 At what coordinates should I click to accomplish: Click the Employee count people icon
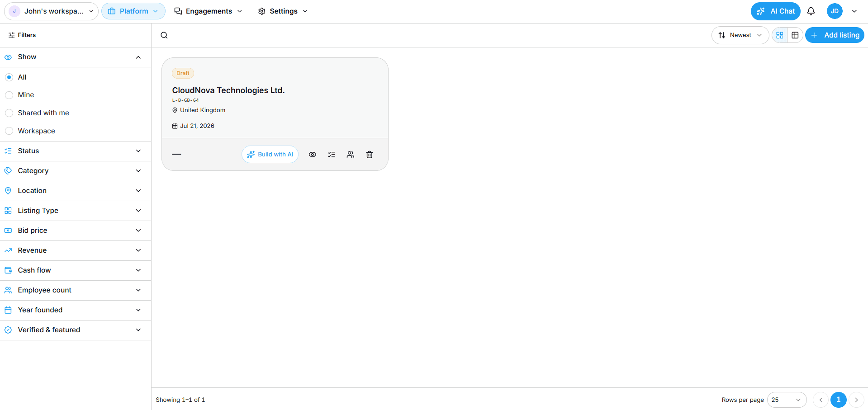coord(8,290)
